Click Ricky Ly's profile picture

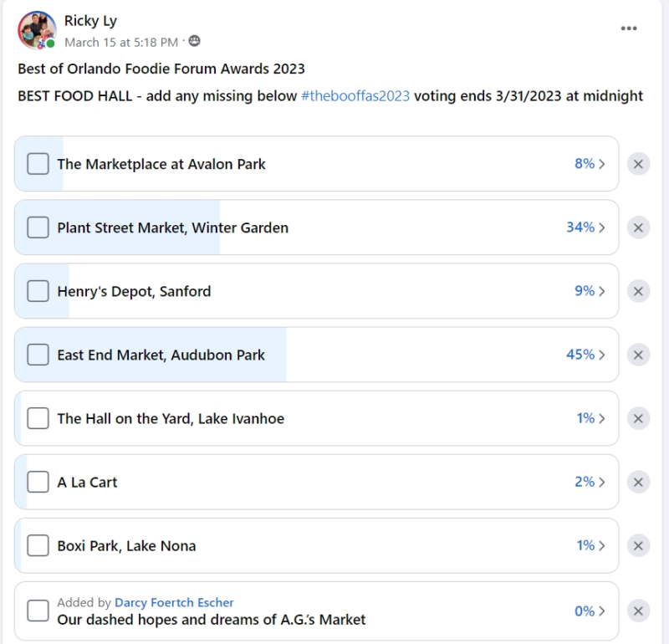(x=37, y=30)
